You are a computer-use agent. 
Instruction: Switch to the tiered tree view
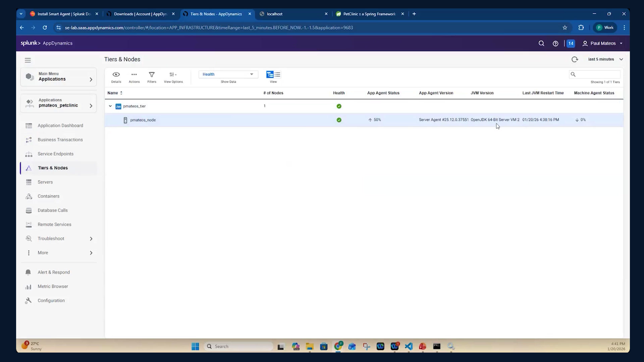pyautogui.click(x=270, y=74)
